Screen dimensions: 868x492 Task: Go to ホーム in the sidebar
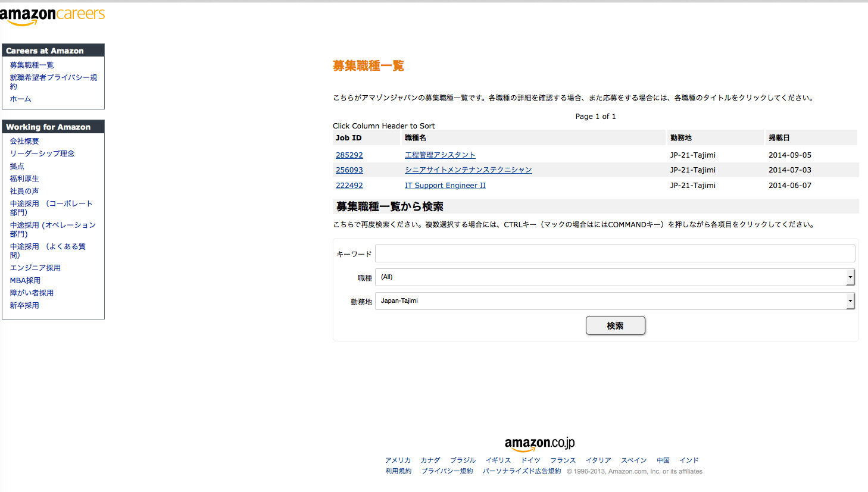click(x=20, y=99)
